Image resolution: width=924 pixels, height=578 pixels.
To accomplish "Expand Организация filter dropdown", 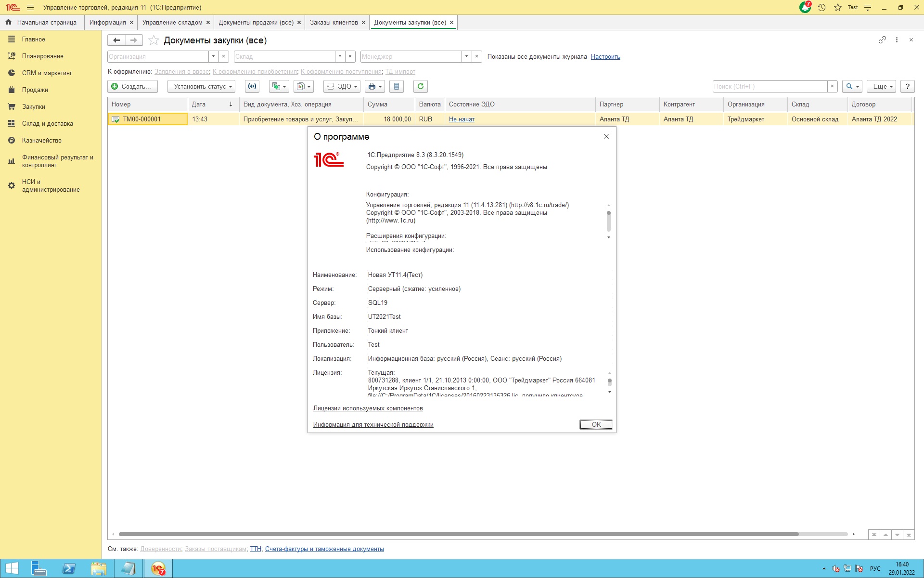I will (x=213, y=56).
